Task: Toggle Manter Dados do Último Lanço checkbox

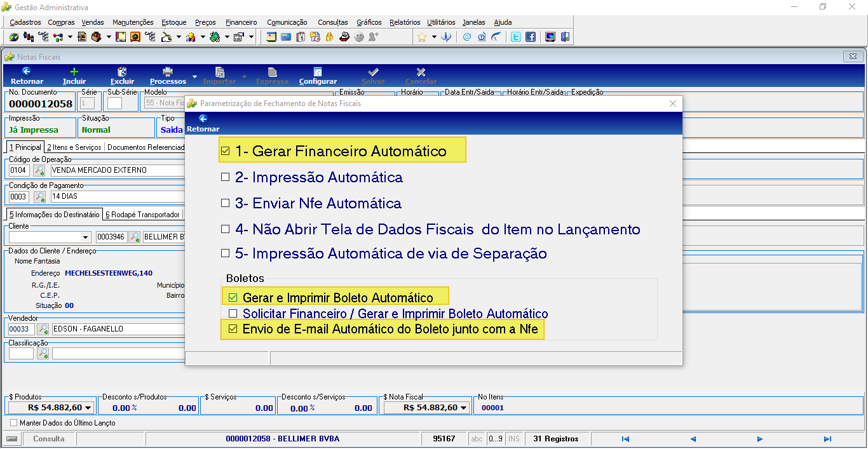Action: [14, 423]
